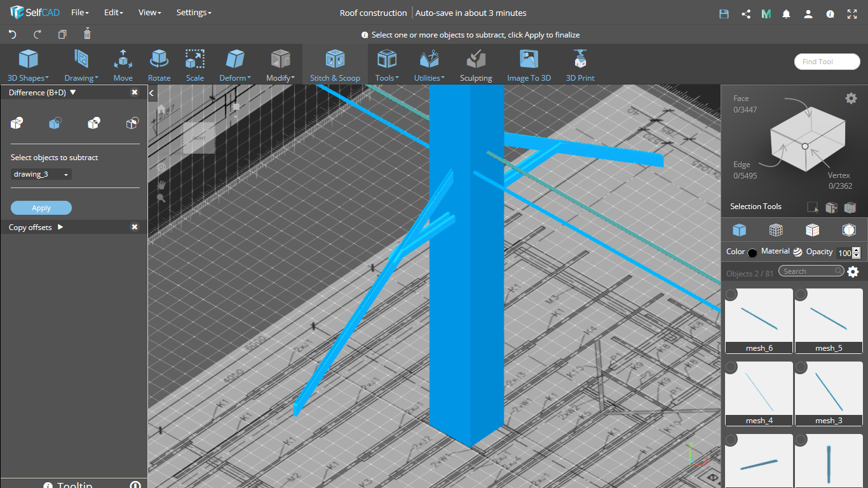Viewport: 868px width, 488px height.
Task: Open notifications bell icon
Action: click(x=787, y=13)
